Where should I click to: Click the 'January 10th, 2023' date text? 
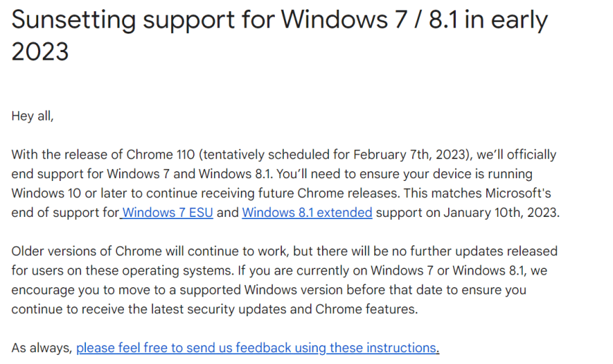(x=500, y=213)
